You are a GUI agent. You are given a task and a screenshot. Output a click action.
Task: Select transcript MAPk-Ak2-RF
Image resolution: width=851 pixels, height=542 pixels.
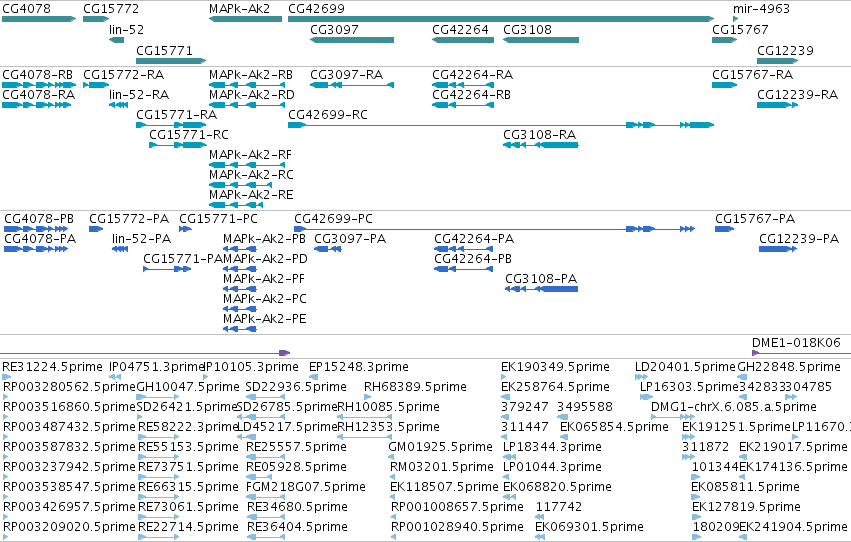pyautogui.click(x=250, y=155)
